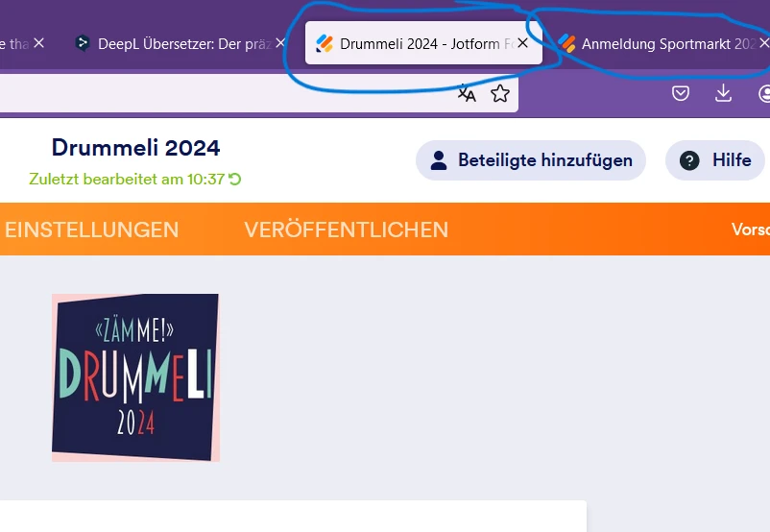
Task: Close the leftmost partially visible tab
Action: 38,43
